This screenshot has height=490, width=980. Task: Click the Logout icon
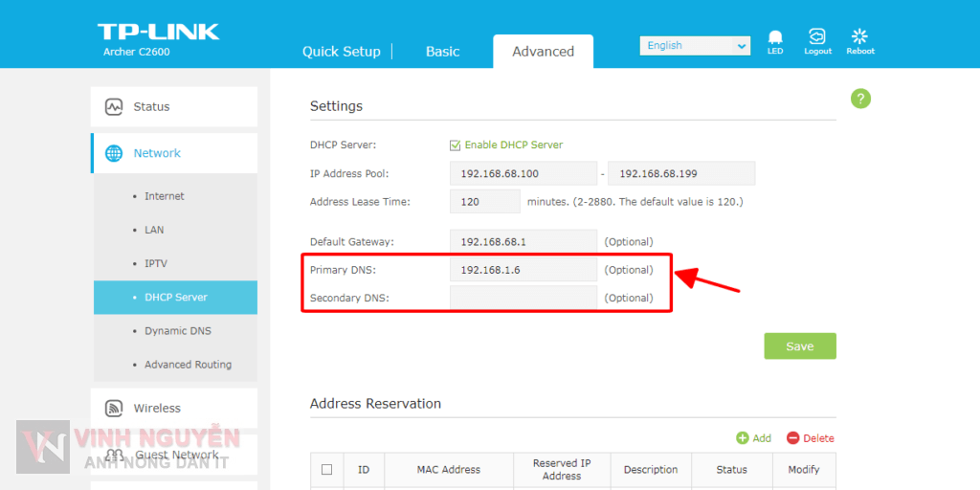coord(816,38)
